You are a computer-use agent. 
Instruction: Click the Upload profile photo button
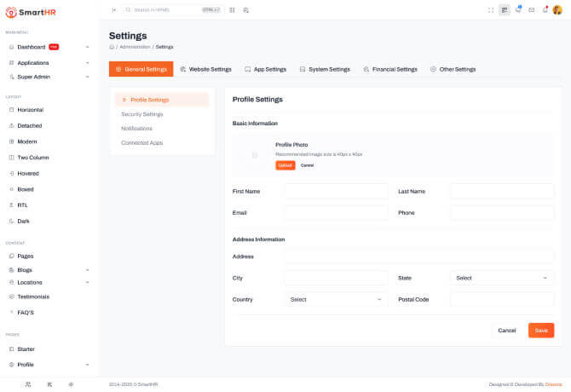pos(285,165)
